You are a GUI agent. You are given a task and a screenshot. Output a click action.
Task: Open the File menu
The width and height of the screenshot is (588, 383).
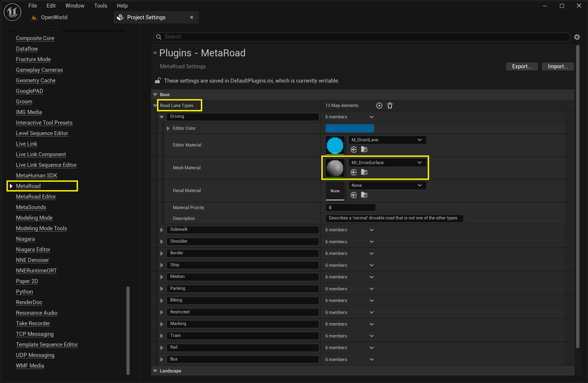(x=32, y=6)
